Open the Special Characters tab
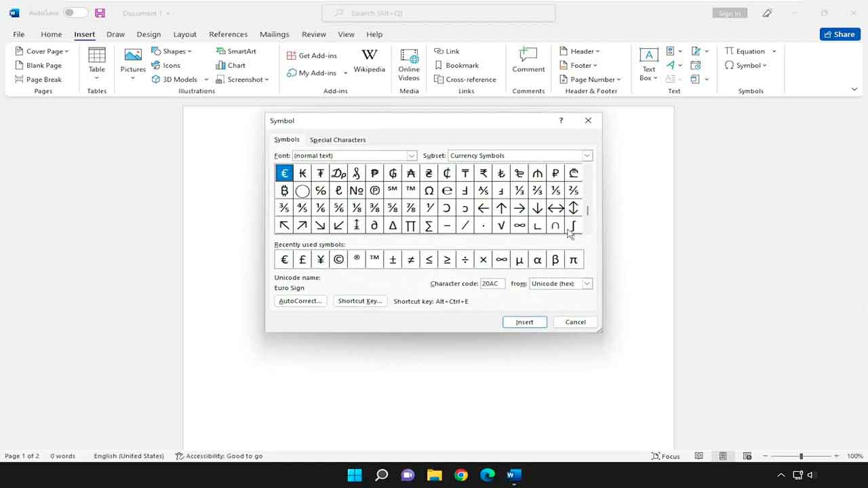868x488 pixels. 338,140
